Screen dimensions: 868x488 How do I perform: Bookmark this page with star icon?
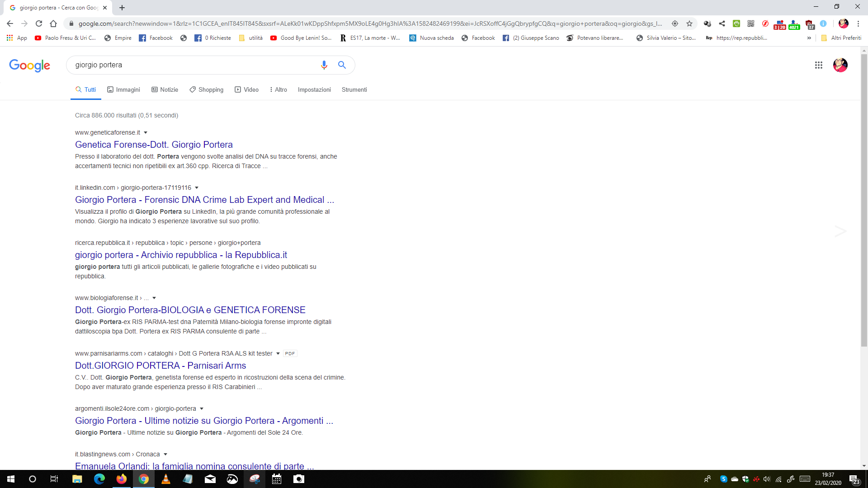689,23
